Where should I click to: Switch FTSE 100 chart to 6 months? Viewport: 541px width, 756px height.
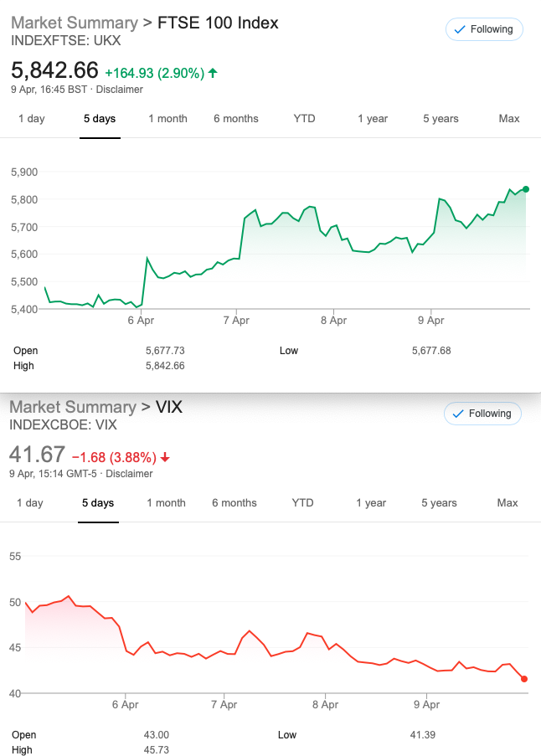point(236,119)
